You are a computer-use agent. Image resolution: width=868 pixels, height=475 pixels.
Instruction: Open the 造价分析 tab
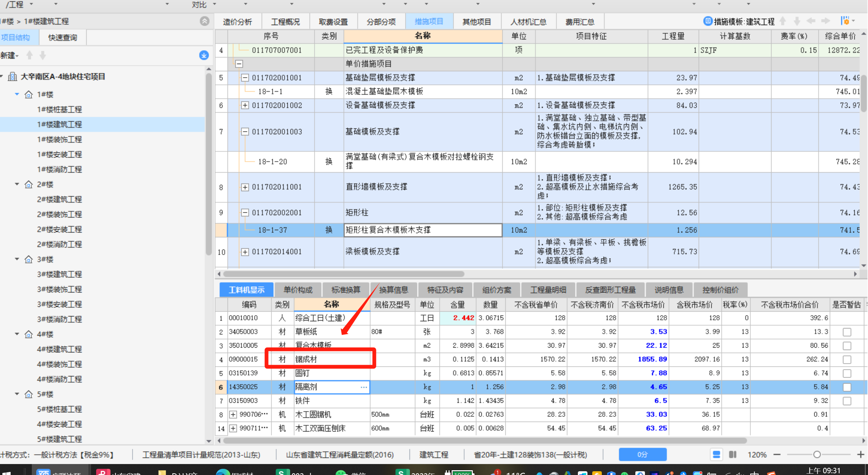coord(237,22)
